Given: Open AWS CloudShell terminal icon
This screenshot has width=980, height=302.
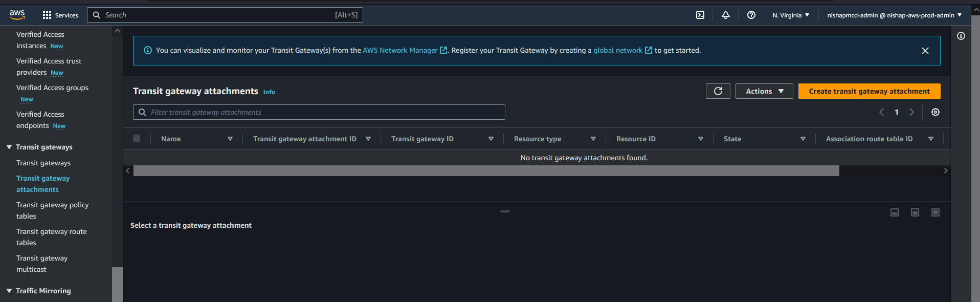Looking at the screenshot, I should (x=700, y=15).
